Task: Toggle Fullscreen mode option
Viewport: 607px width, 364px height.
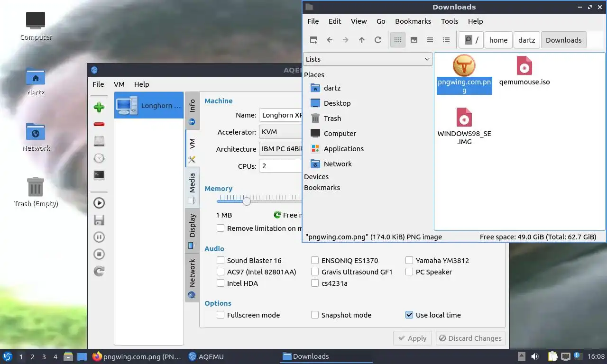Action: point(221,315)
